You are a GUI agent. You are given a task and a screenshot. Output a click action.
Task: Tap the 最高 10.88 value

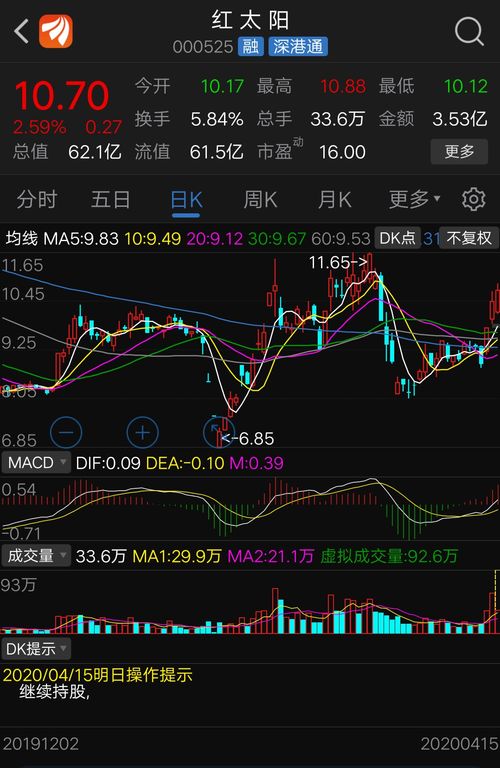[x=343, y=87]
